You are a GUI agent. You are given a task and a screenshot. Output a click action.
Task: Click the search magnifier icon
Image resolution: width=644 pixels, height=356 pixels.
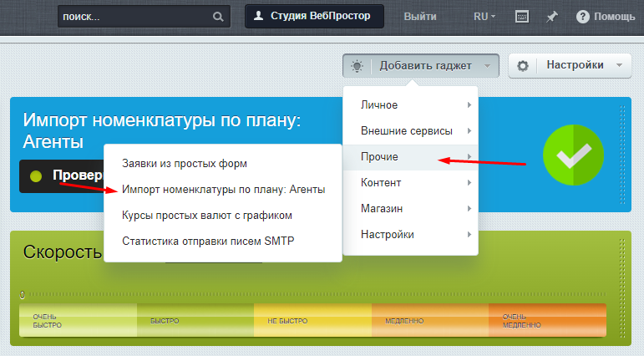(x=218, y=17)
